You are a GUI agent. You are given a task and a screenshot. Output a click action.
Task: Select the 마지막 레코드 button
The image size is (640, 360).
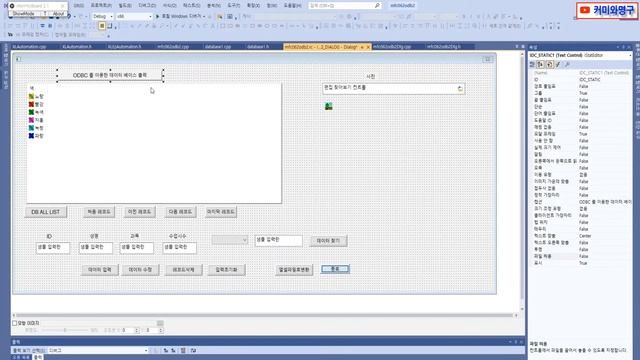pyautogui.click(x=221, y=212)
